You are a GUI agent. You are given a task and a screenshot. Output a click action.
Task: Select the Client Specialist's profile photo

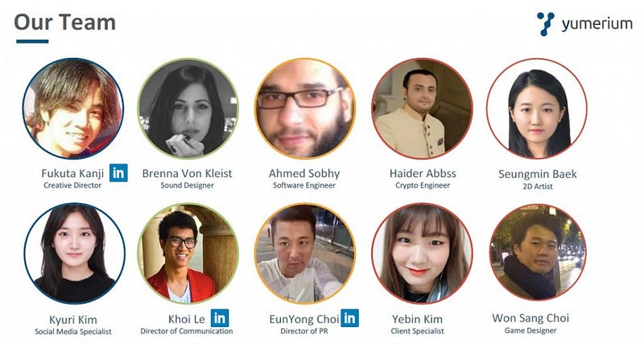tap(422, 253)
